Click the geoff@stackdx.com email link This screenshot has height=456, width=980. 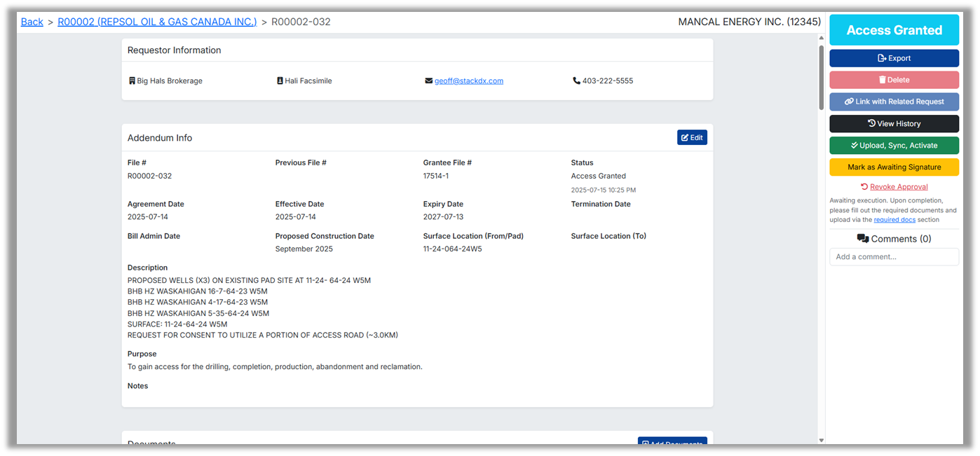pyautogui.click(x=468, y=81)
